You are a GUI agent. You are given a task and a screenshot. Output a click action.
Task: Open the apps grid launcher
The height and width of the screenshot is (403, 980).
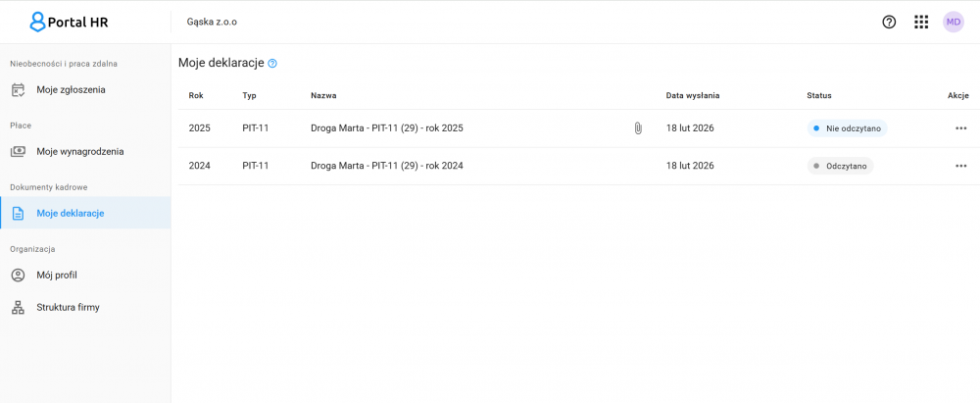click(x=921, y=22)
